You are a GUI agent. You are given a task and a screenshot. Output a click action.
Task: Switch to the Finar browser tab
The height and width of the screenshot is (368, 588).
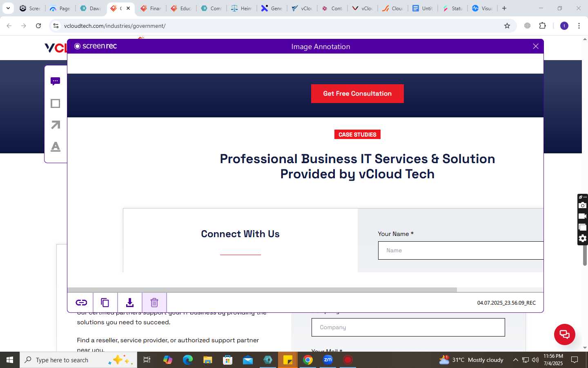click(x=151, y=8)
